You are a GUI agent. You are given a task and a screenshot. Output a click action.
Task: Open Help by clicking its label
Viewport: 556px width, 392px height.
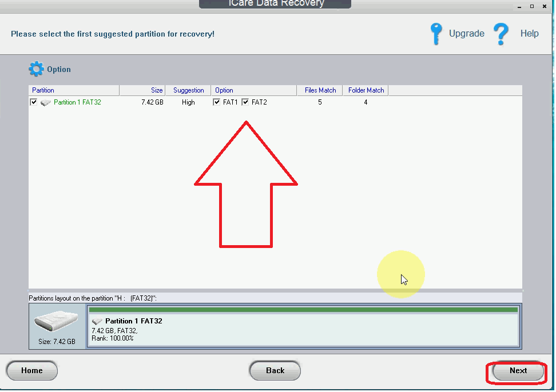pos(529,34)
